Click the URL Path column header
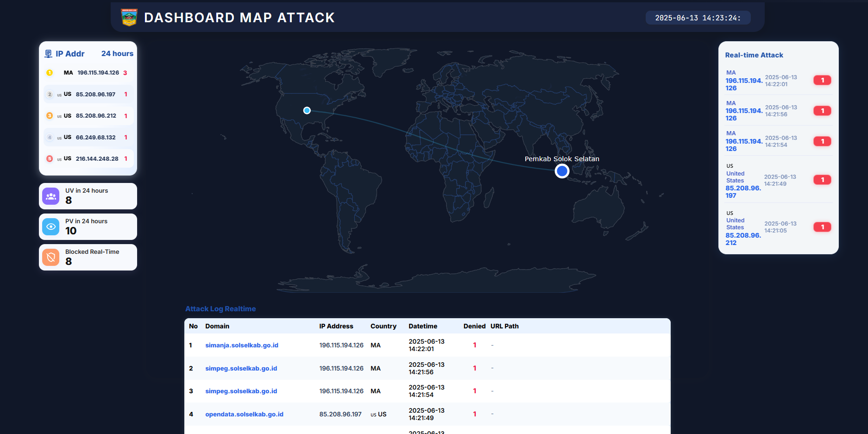This screenshot has height=434, width=868. (504, 326)
